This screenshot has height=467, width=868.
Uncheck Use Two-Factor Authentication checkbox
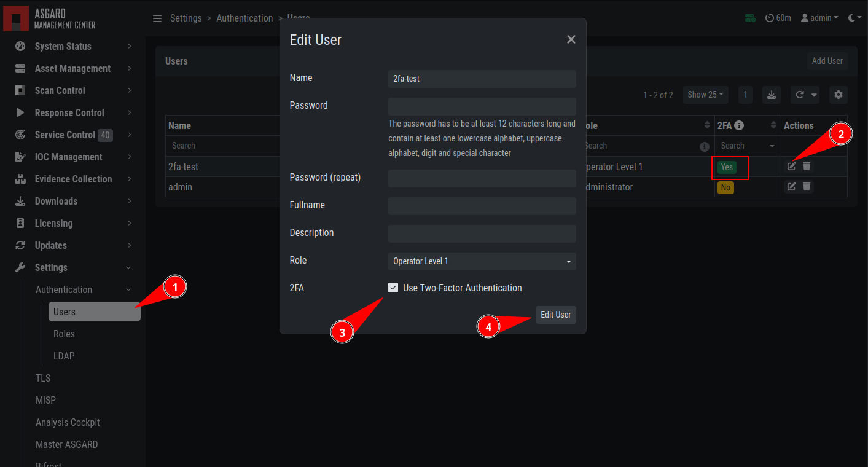point(393,288)
